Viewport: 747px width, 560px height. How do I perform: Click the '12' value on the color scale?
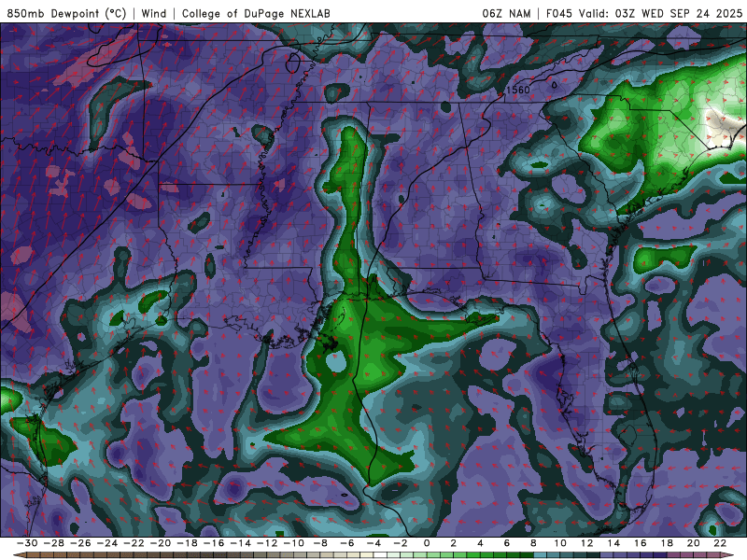[587, 543]
